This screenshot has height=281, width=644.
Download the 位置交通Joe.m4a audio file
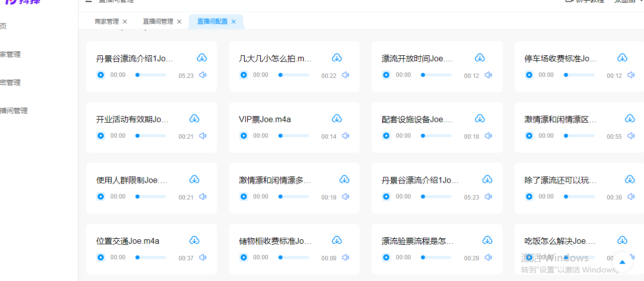[194, 240]
